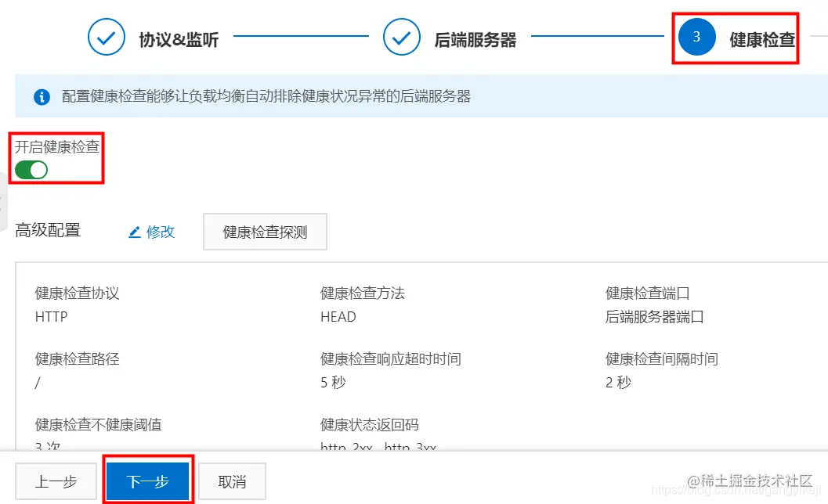The height and width of the screenshot is (504, 828).
Task: Click the step 3 number circle
Action: [696, 37]
